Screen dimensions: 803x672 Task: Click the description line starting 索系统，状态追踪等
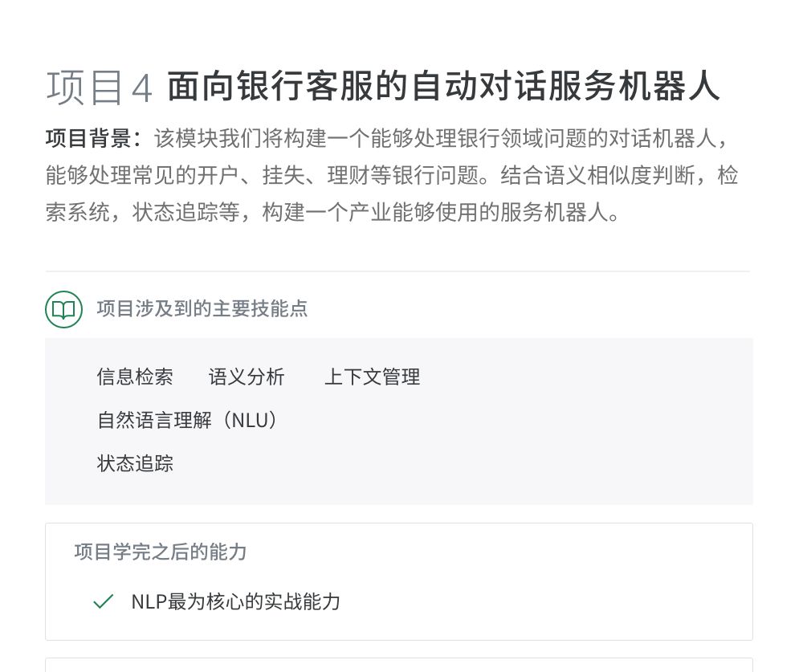tap(332, 214)
